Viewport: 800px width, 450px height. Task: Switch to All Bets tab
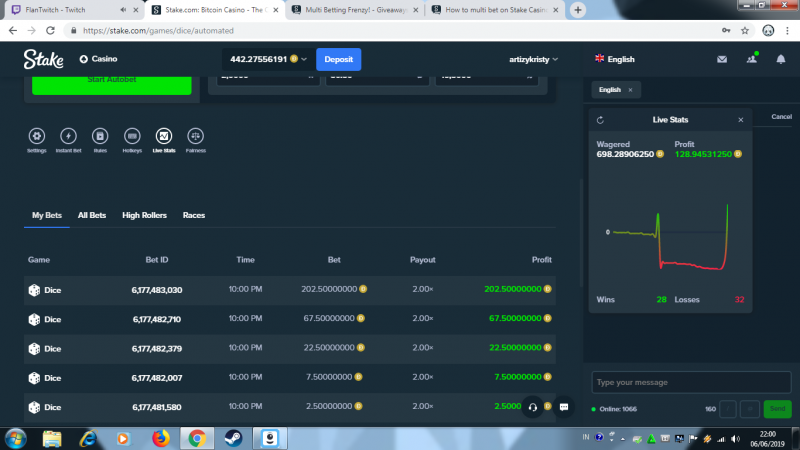point(92,215)
